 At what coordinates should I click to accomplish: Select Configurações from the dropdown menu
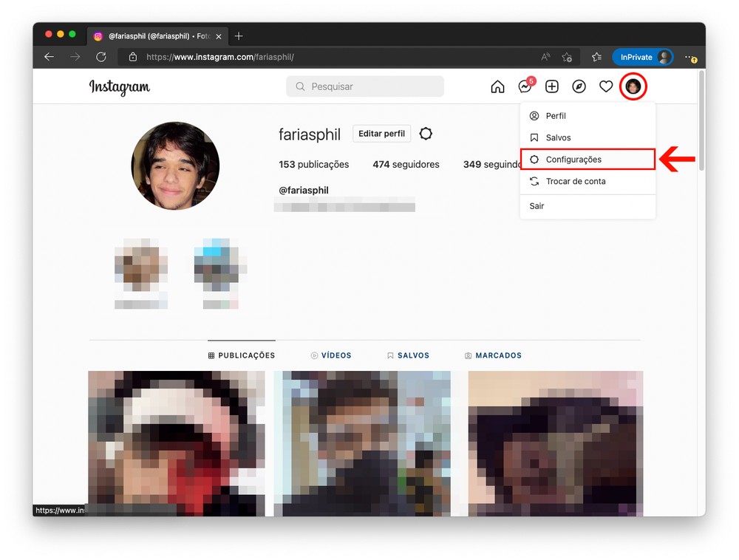573,160
